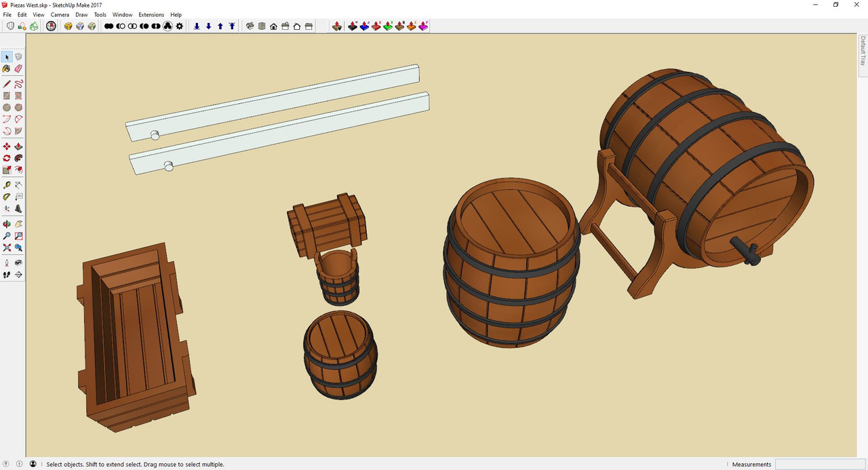The width and height of the screenshot is (868, 470).
Task: Switch to the house-shaped front view icon
Action: [x=273, y=26]
